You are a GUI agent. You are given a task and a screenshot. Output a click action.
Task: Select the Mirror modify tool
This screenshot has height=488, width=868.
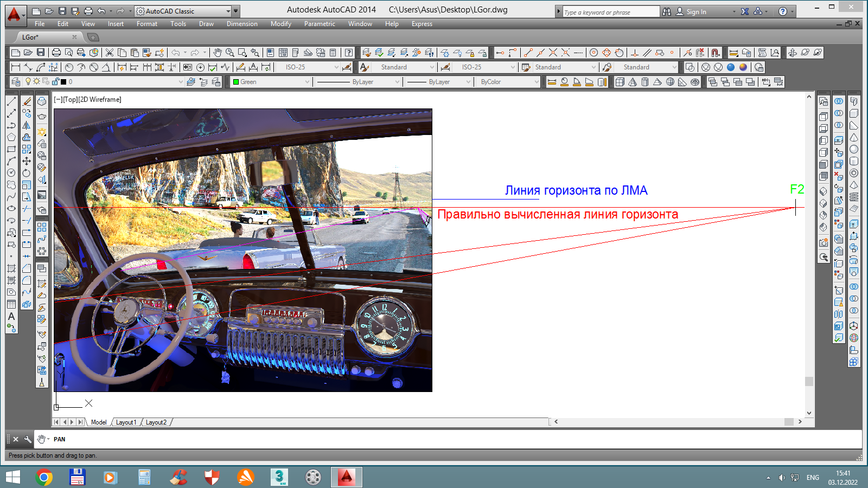click(x=27, y=125)
